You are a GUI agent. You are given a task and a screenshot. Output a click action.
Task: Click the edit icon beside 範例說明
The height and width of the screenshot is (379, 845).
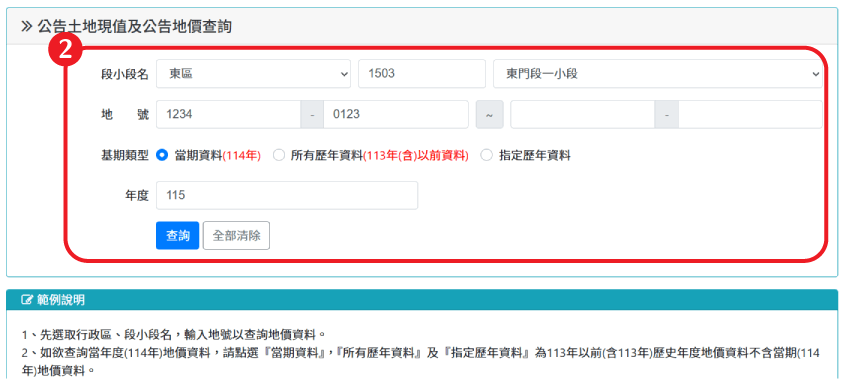26,300
